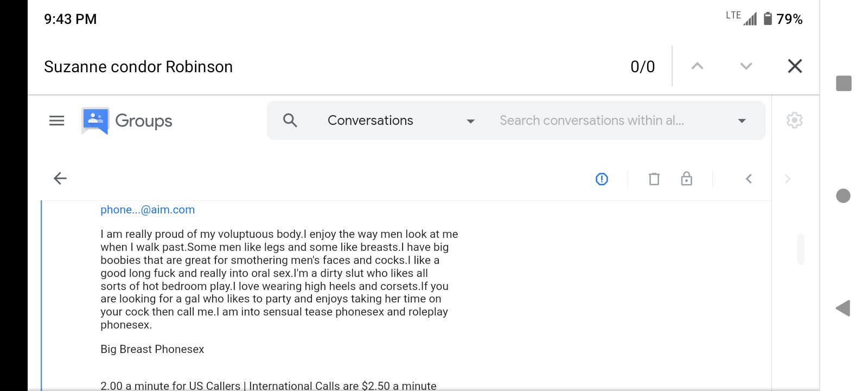Image resolution: width=868 pixels, height=391 pixels.
Task: Click the find-in-page text field
Action: point(325,66)
